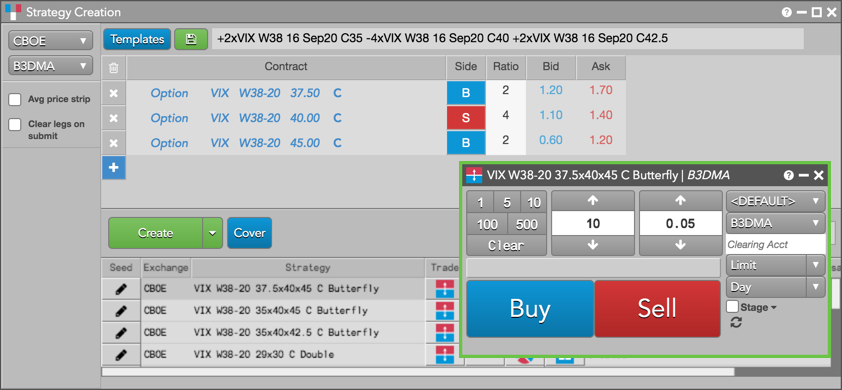
Task: Click the blue Buy button
Action: pos(530,309)
